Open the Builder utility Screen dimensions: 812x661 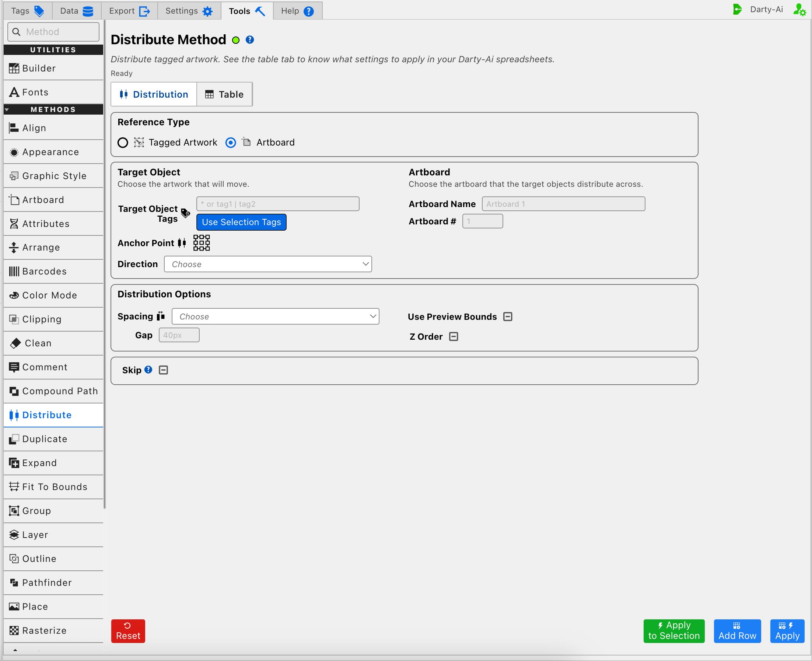pos(53,68)
